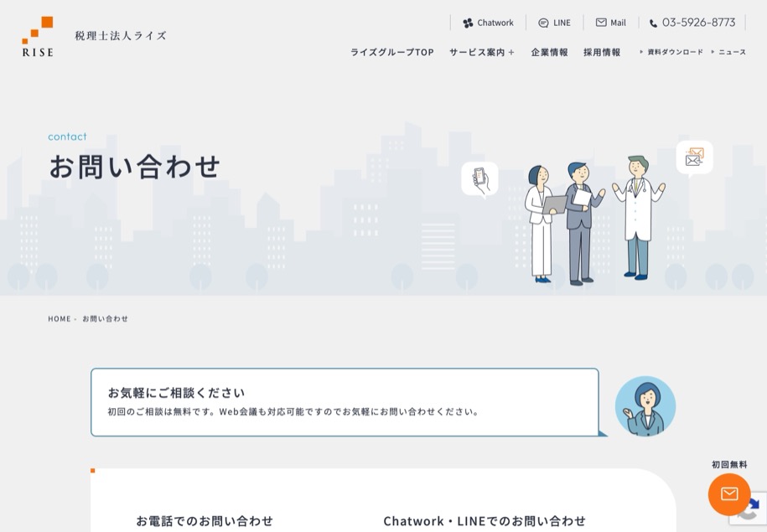The image size is (767, 532).
Task: Click the 初回無料 label above the mail button
Action: (729, 464)
